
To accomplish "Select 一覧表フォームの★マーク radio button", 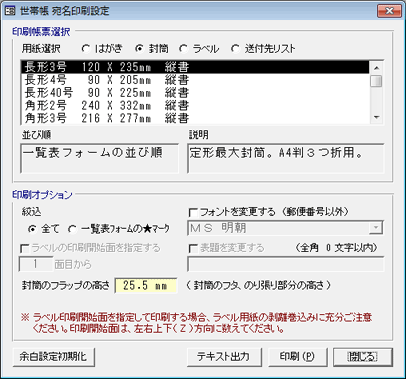I will [x=72, y=229].
